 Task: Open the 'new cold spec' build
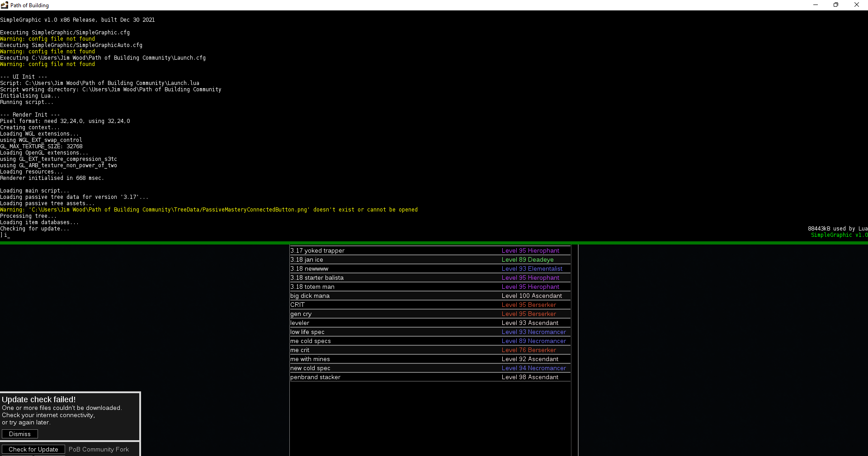(430, 368)
